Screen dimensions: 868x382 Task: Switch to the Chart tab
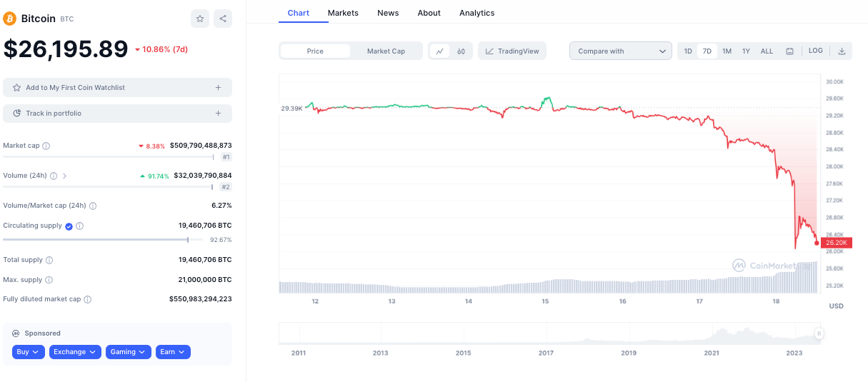point(299,13)
